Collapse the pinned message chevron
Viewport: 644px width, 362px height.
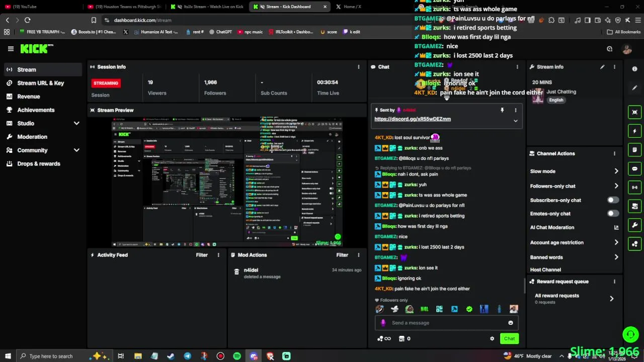click(x=515, y=121)
